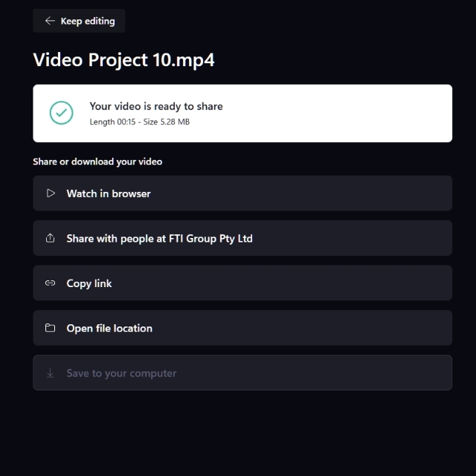Click the white video ready status card
Viewport: 476px width, 476px height.
pos(242,113)
